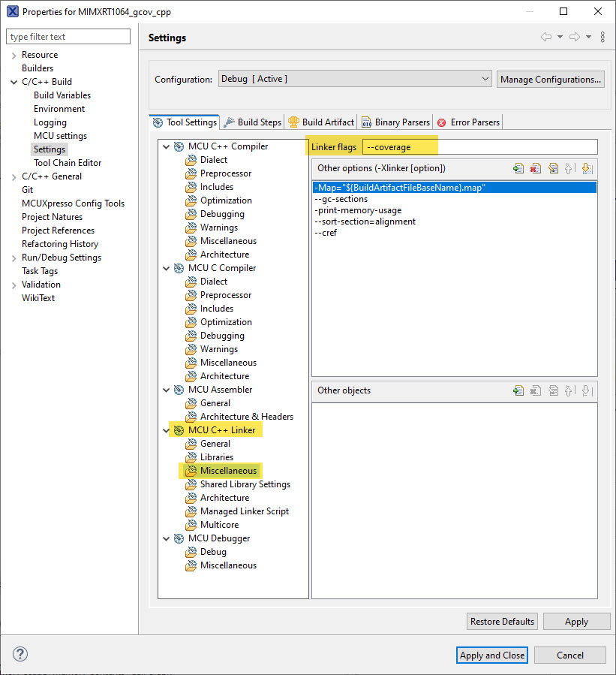Expand the Run/Debug Settings node
616x675 pixels.
point(14,258)
